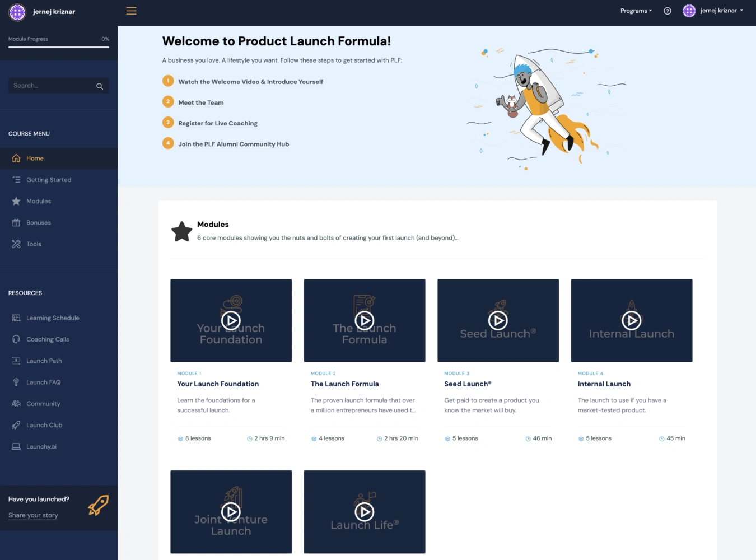This screenshot has height=560, width=756.
Task: Click the 2 hrs 20 min duration
Action: point(401,438)
